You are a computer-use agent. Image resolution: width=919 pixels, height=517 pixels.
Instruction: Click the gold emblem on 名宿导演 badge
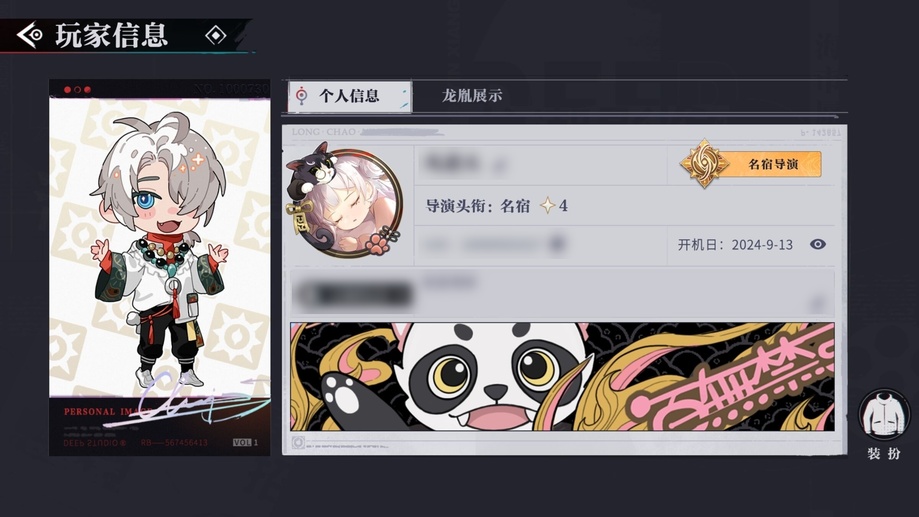[x=704, y=164]
